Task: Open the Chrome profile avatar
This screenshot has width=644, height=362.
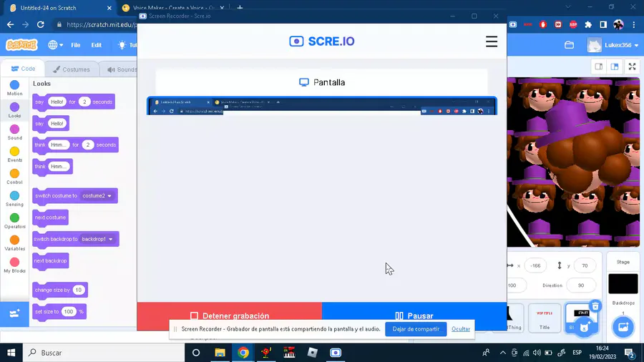Action: (x=618, y=24)
